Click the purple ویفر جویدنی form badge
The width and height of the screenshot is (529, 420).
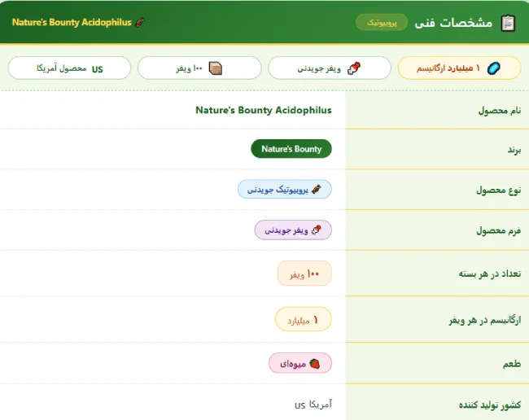pos(293,230)
